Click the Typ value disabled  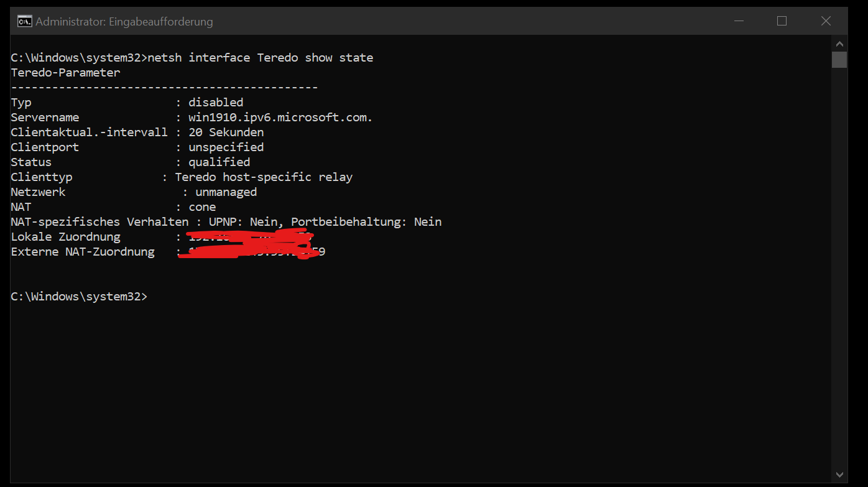pos(216,103)
